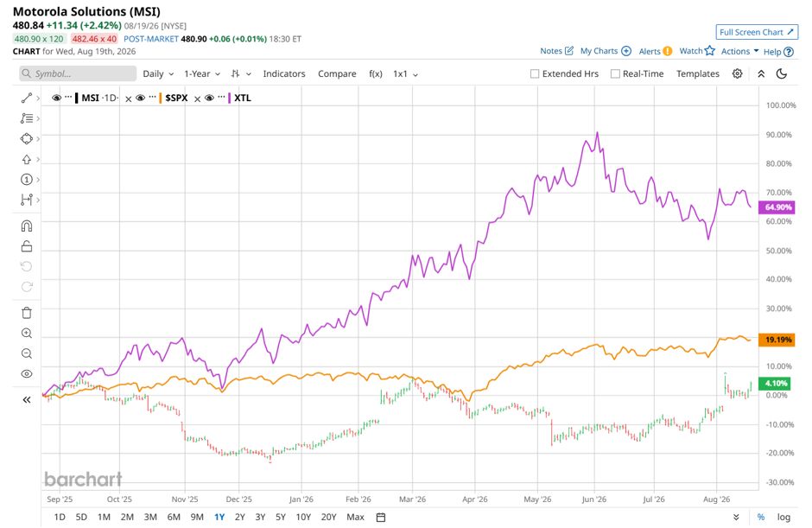Remove MSI series with its X
812x528 pixels.
coord(129,99)
